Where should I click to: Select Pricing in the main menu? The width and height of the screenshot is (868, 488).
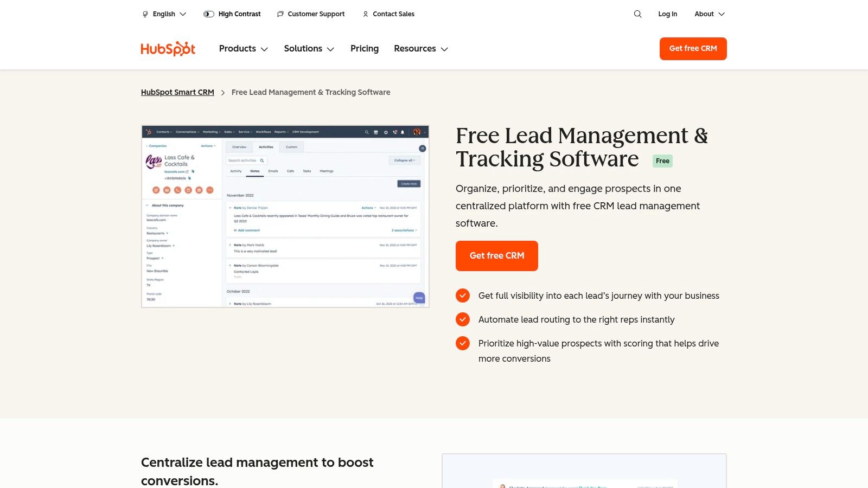364,49
